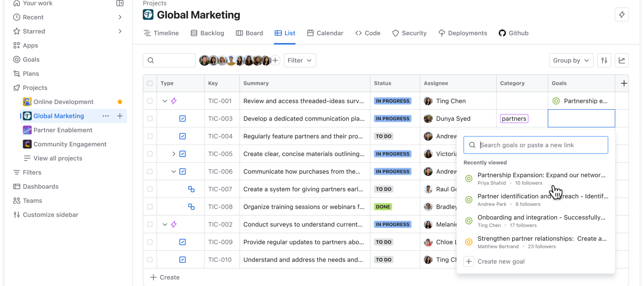The height and width of the screenshot is (286, 644).
Task: Open the IN PROGRESS status of TIC-001
Action: (392, 101)
